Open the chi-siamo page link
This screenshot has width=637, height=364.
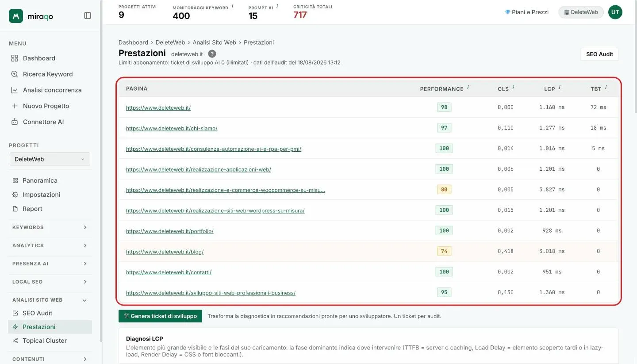pyautogui.click(x=172, y=128)
